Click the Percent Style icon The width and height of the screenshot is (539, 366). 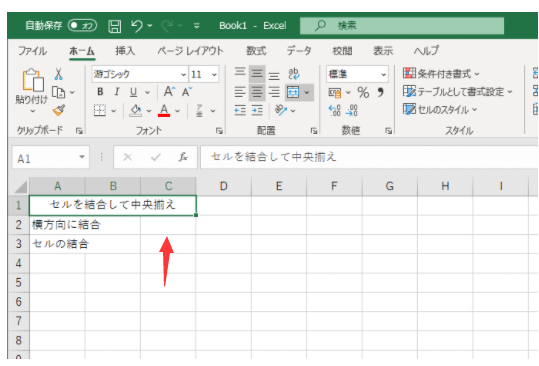pyautogui.click(x=363, y=92)
